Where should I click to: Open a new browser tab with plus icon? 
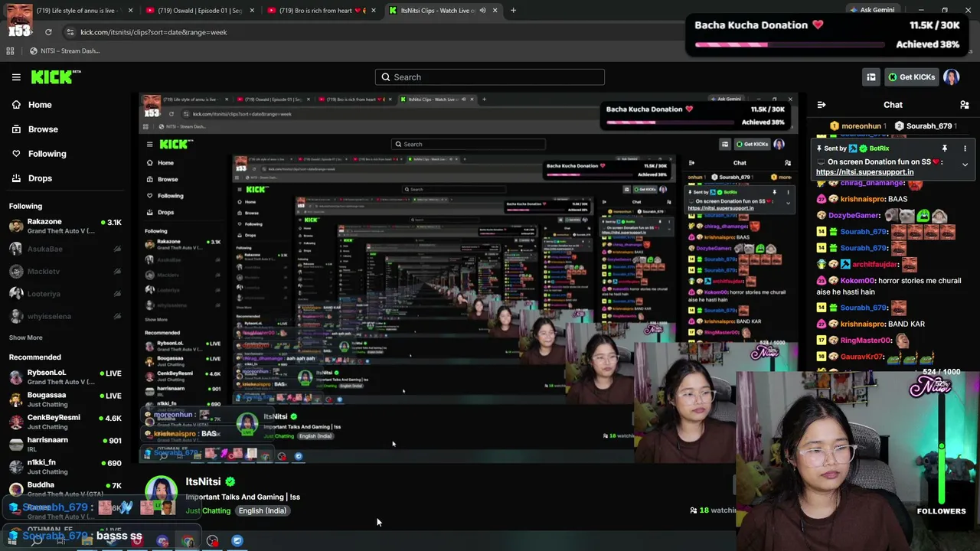[513, 11]
